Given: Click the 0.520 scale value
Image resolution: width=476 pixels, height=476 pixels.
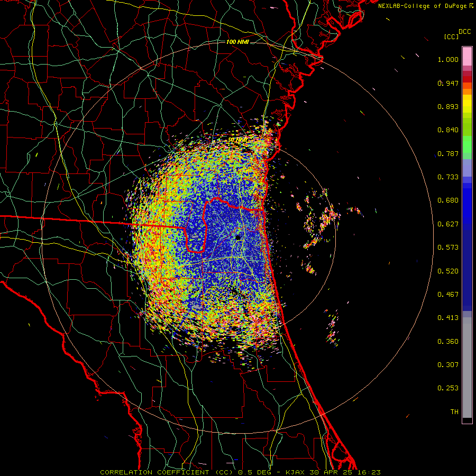Looking at the screenshot, I should (448, 271).
